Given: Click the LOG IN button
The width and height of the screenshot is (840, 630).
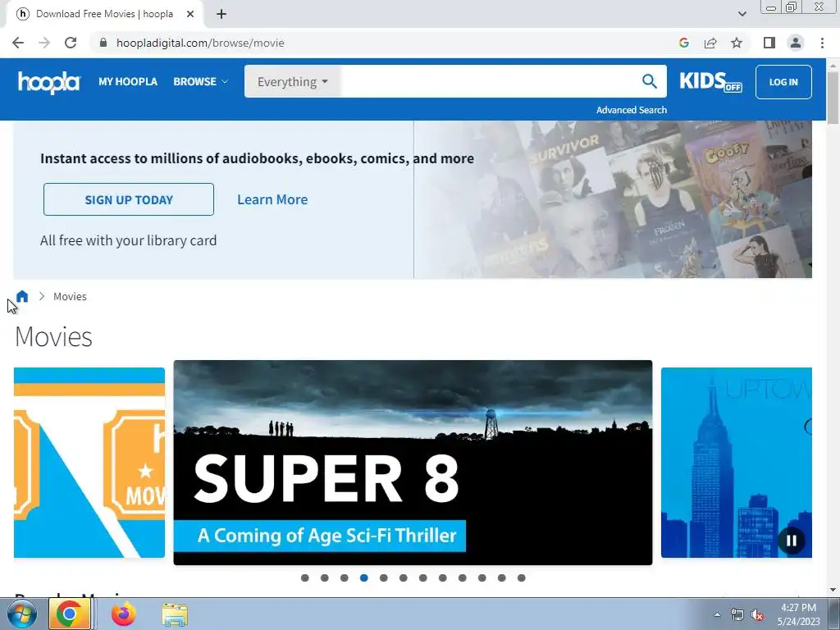Looking at the screenshot, I should [x=783, y=82].
